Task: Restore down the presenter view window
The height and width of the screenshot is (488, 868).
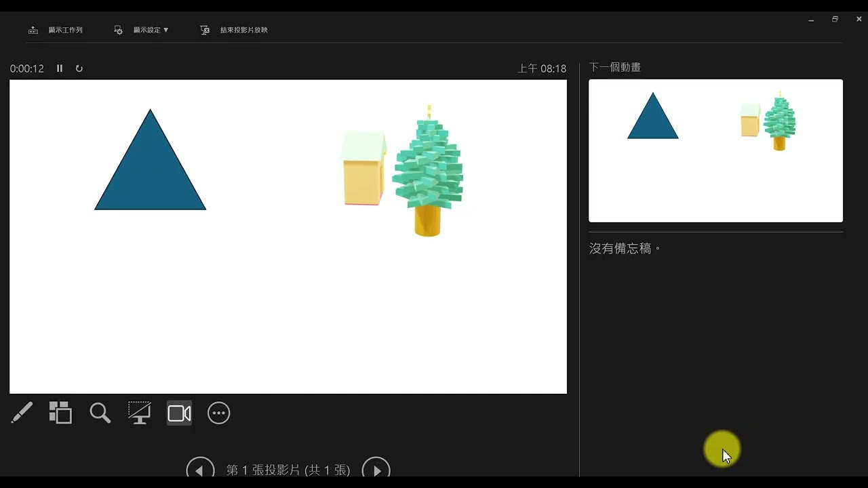Action: (835, 20)
